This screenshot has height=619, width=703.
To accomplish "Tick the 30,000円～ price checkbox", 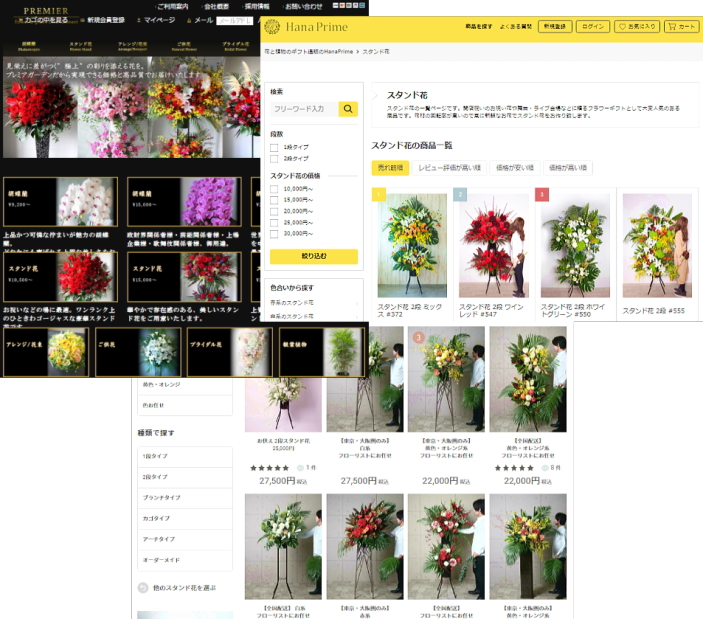I will coord(274,234).
